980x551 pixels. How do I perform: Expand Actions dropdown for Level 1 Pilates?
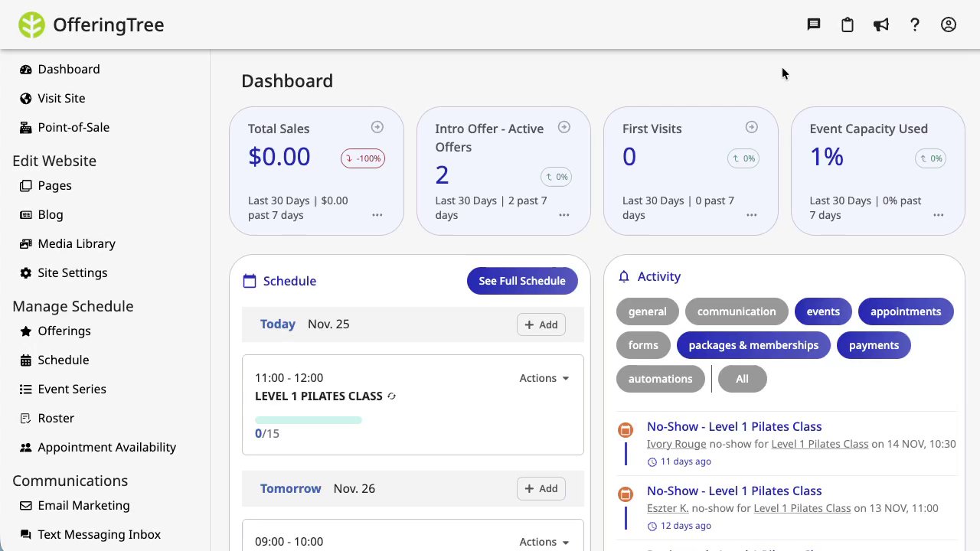coord(544,378)
